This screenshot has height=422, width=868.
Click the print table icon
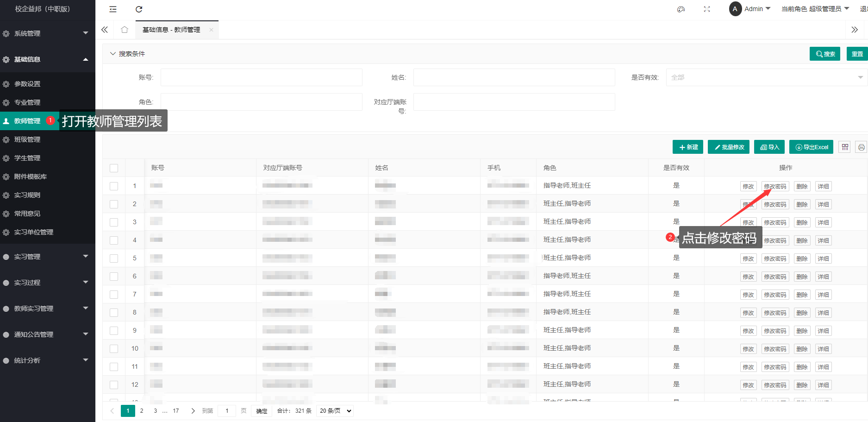[x=861, y=147]
